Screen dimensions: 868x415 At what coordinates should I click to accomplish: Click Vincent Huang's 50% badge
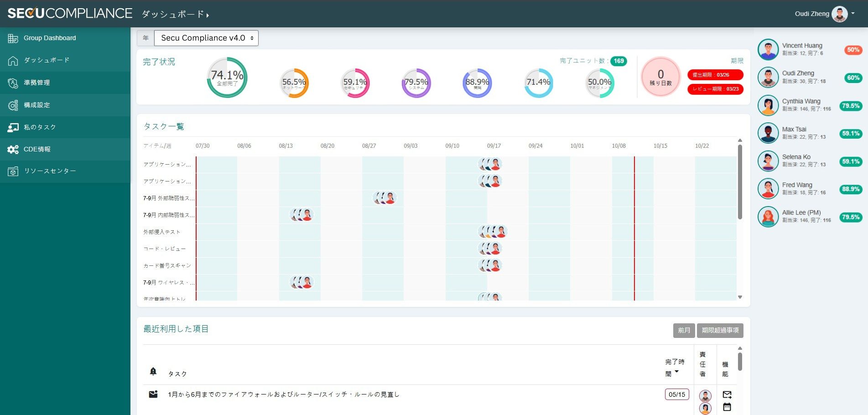(x=853, y=50)
